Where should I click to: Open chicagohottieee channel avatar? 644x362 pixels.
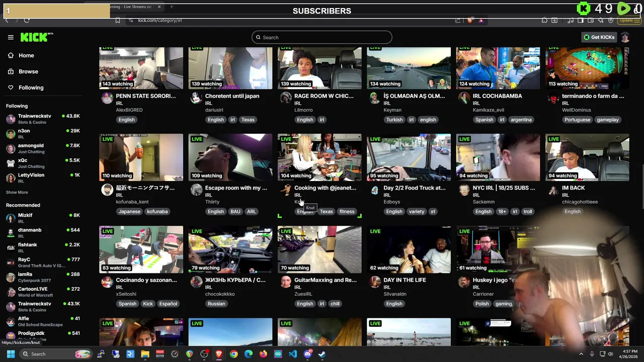553,190
